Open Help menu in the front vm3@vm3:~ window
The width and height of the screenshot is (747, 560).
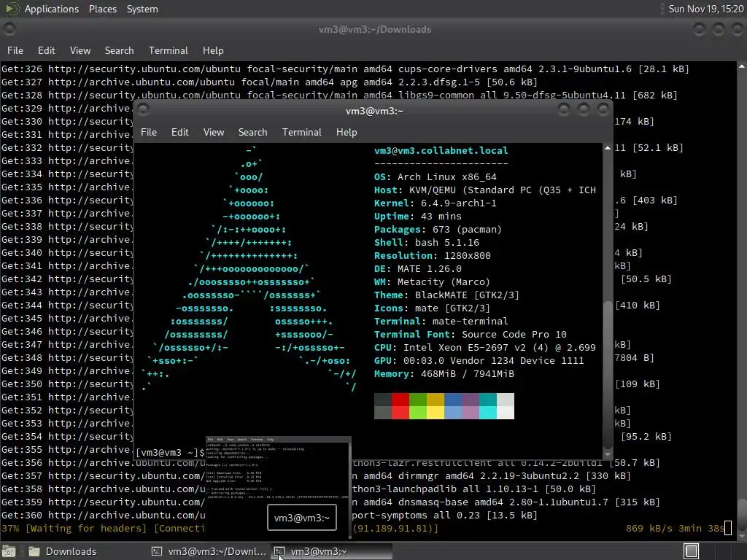tap(347, 133)
